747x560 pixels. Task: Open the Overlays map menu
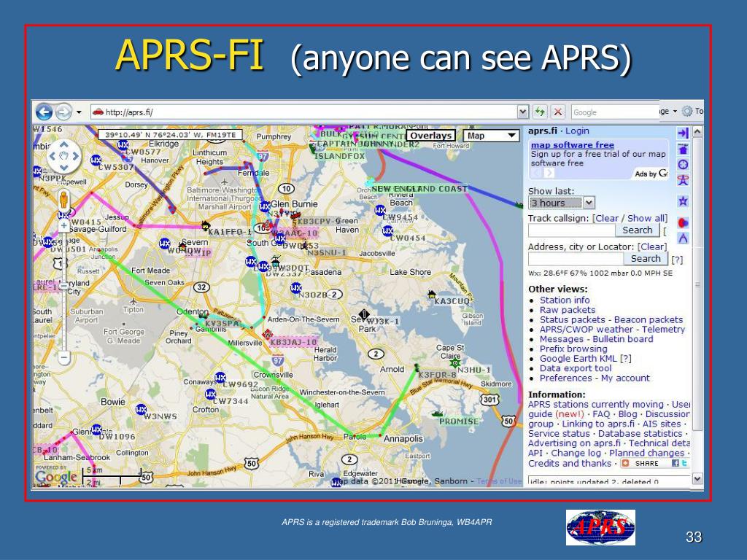click(430, 136)
